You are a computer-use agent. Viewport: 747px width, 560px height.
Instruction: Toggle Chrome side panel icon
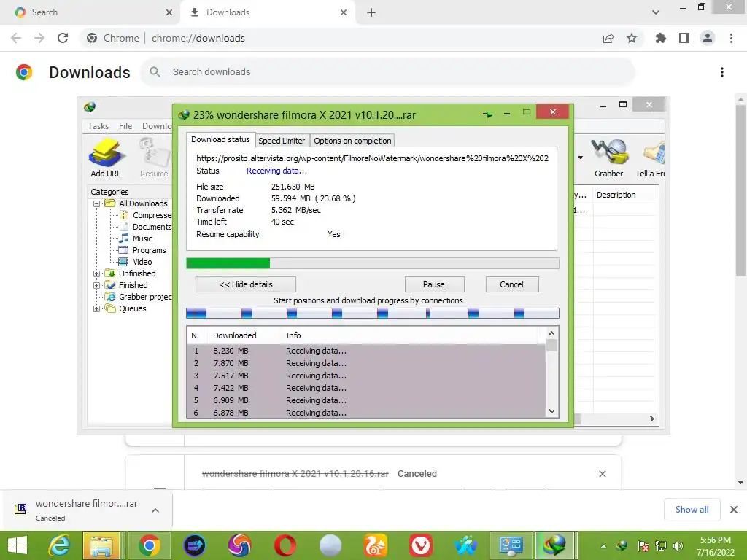[x=684, y=38]
